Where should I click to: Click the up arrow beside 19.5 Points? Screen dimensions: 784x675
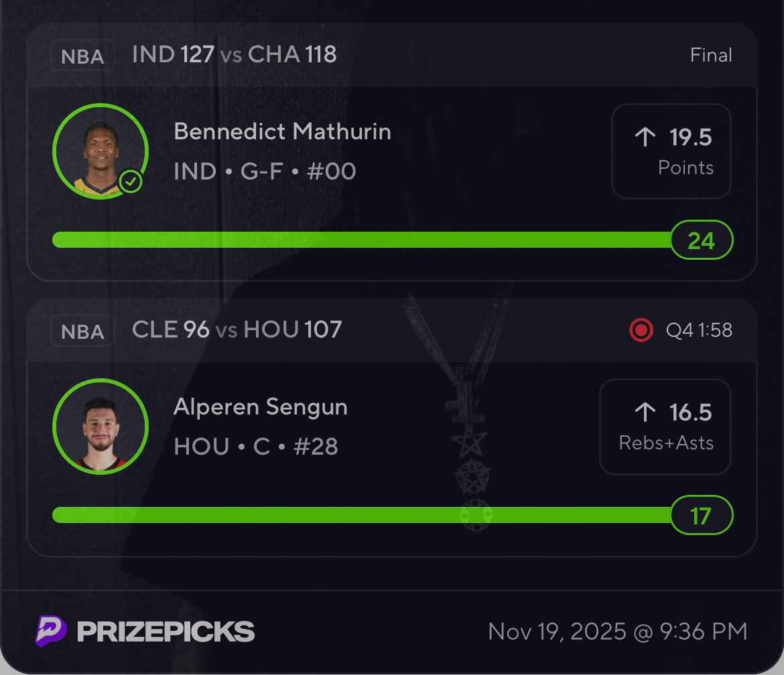point(645,137)
